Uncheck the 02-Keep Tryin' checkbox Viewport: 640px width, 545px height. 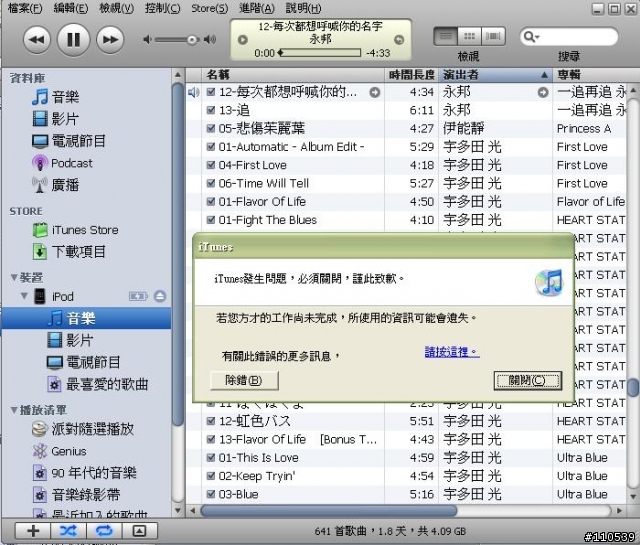(x=211, y=476)
